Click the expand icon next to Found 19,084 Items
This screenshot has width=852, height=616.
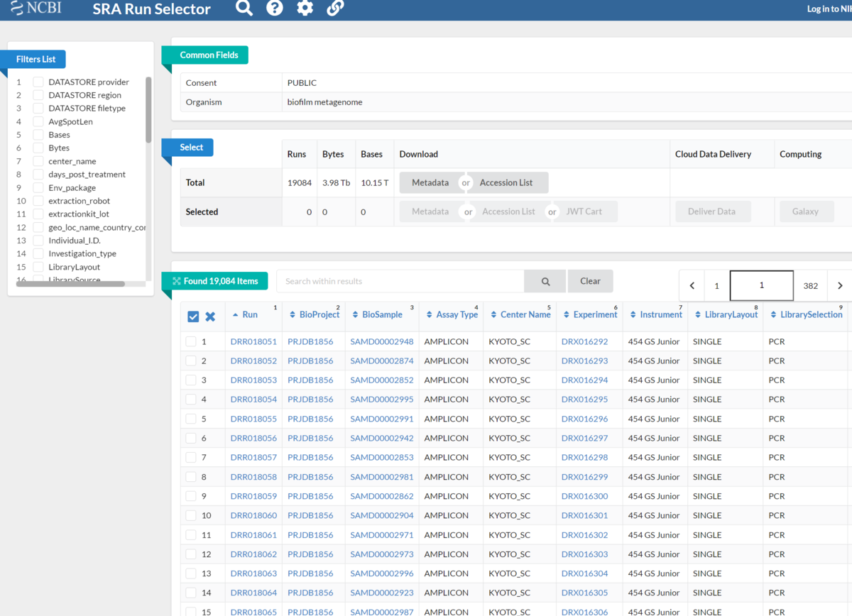[x=176, y=281]
